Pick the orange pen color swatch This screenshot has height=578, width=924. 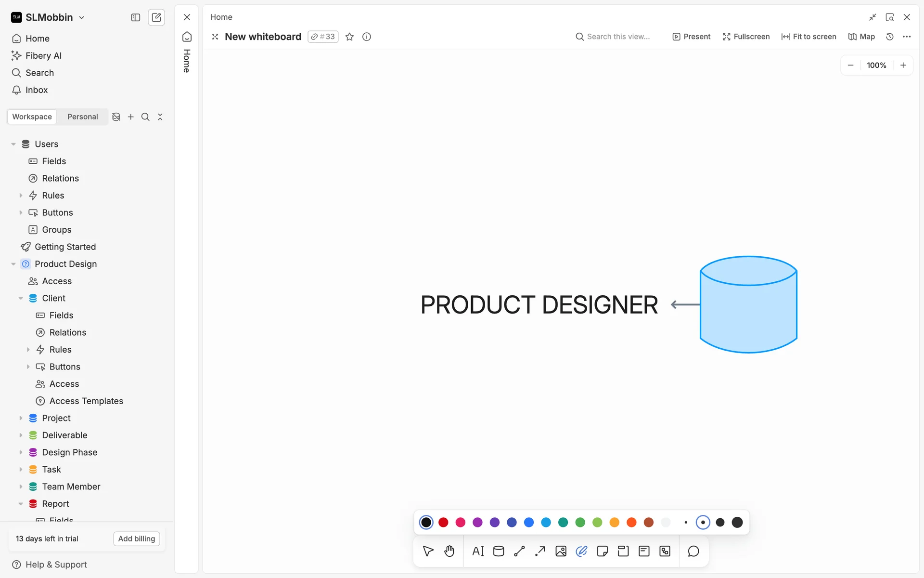[614, 523]
